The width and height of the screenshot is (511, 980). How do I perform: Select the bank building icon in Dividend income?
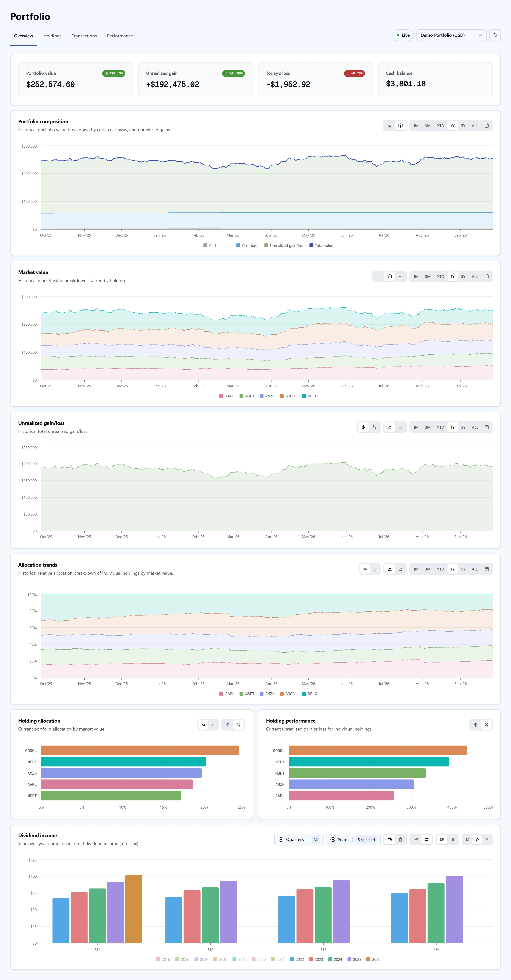click(x=400, y=840)
